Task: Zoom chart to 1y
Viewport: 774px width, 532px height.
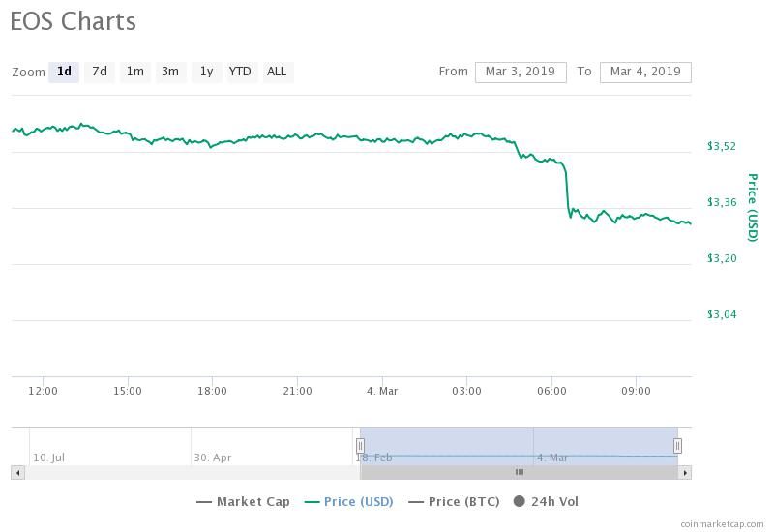Action: pyautogui.click(x=206, y=72)
